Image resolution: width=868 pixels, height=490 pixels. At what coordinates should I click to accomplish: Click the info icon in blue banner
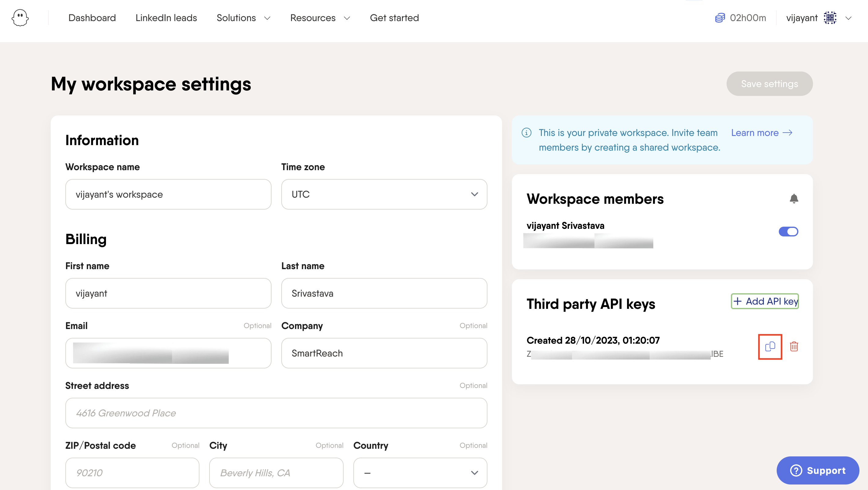pyautogui.click(x=526, y=133)
